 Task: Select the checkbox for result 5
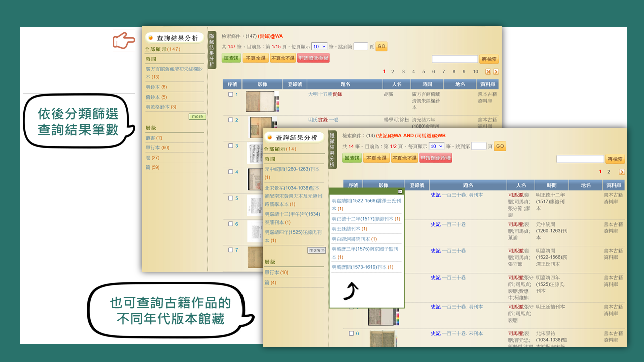(231, 198)
